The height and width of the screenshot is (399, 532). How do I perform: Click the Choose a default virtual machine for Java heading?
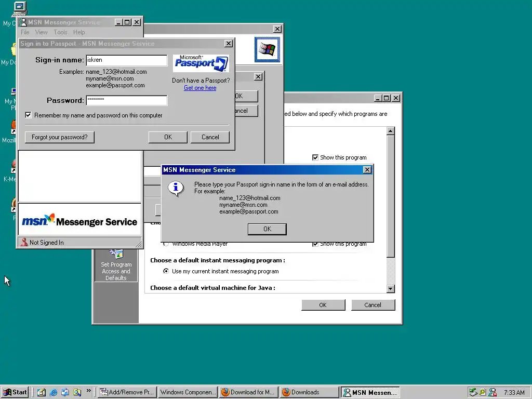pyautogui.click(x=212, y=288)
